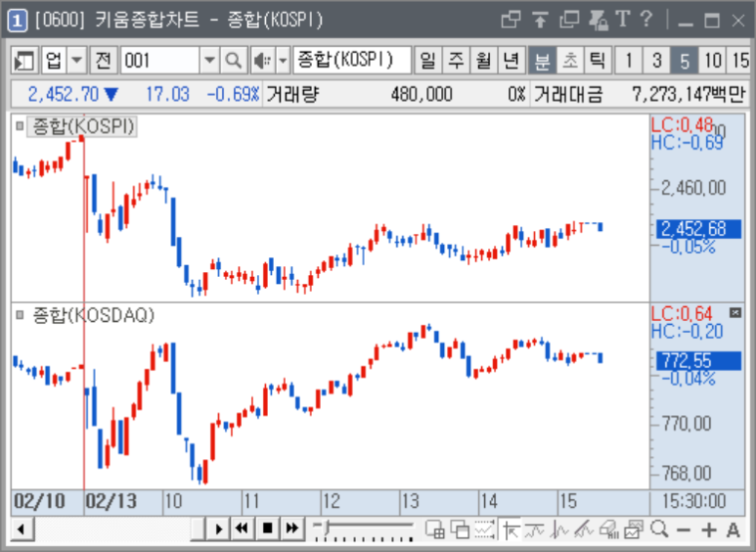Zoom out the chart with minus
Image resolution: width=756 pixels, height=552 pixels.
pyautogui.click(x=684, y=530)
